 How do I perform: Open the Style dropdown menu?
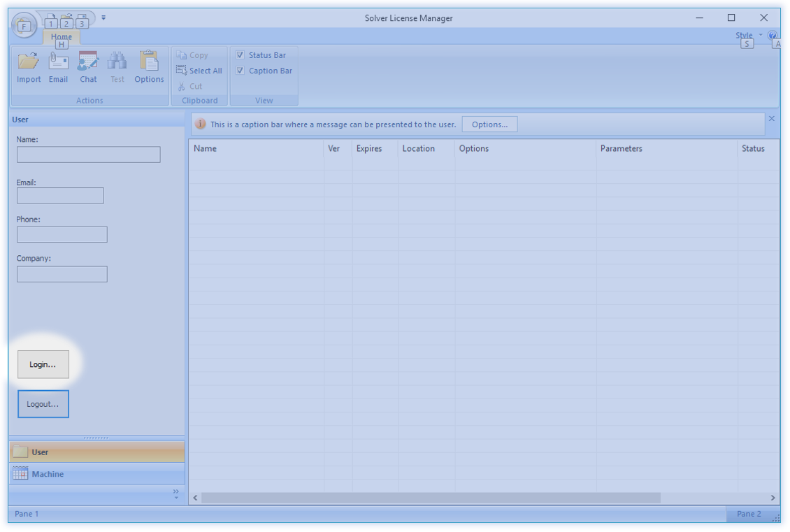click(x=748, y=35)
